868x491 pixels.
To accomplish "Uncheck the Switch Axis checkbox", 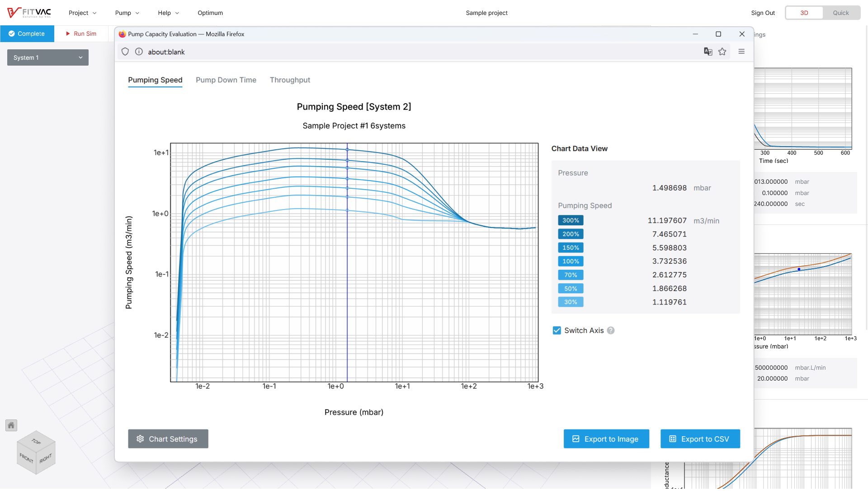I will (x=557, y=331).
